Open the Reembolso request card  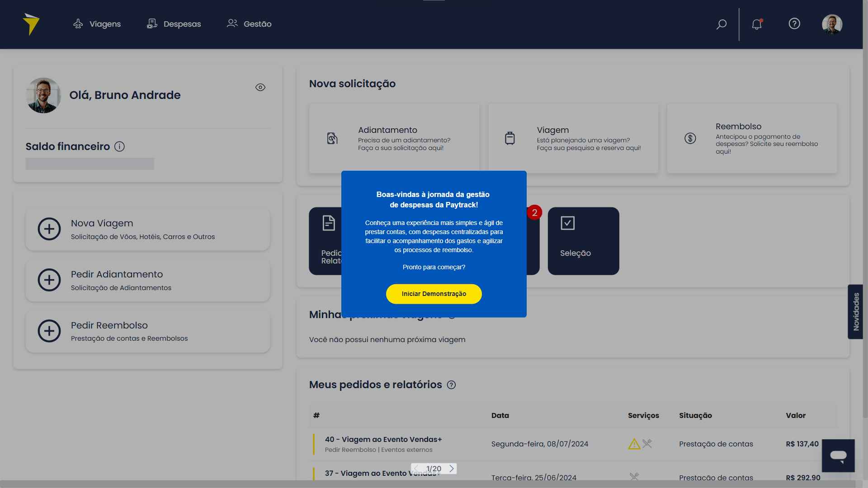[x=752, y=138]
